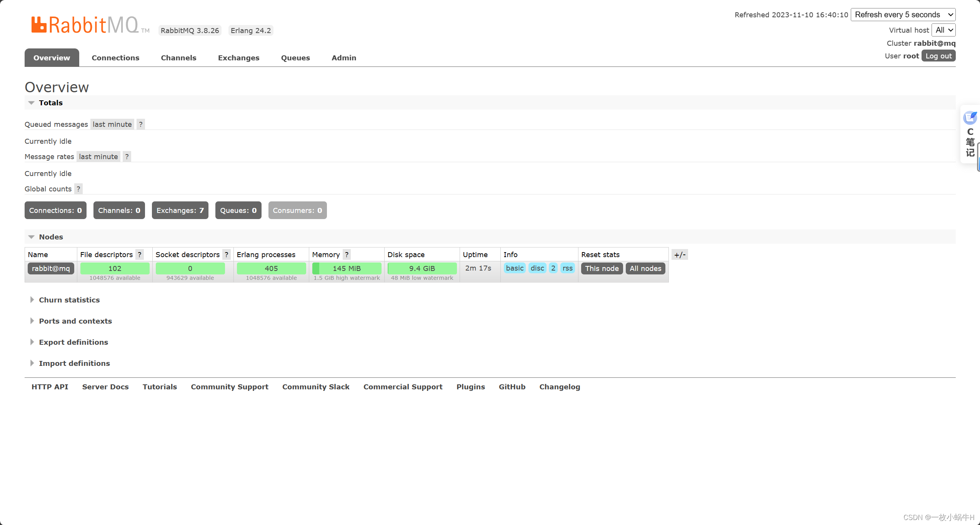The height and width of the screenshot is (525, 980).
Task: Expand Export definitions section
Action: click(73, 342)
